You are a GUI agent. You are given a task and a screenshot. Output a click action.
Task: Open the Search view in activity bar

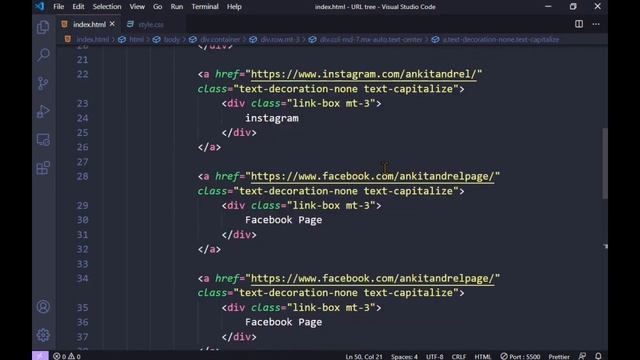[43, 55]
